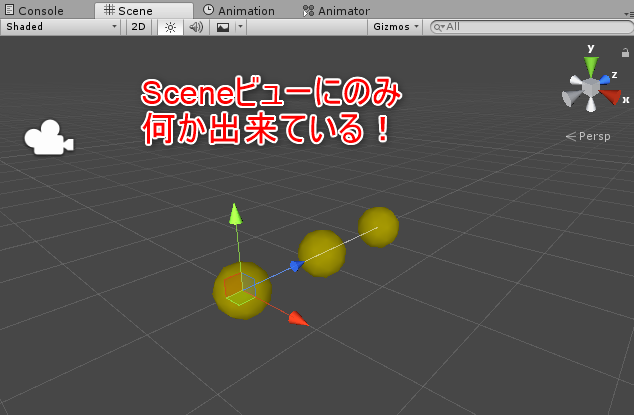This screenshot has width=634, height=415.
Task: Expand the effects dropdown arrow
Action: tap(240, 27)
